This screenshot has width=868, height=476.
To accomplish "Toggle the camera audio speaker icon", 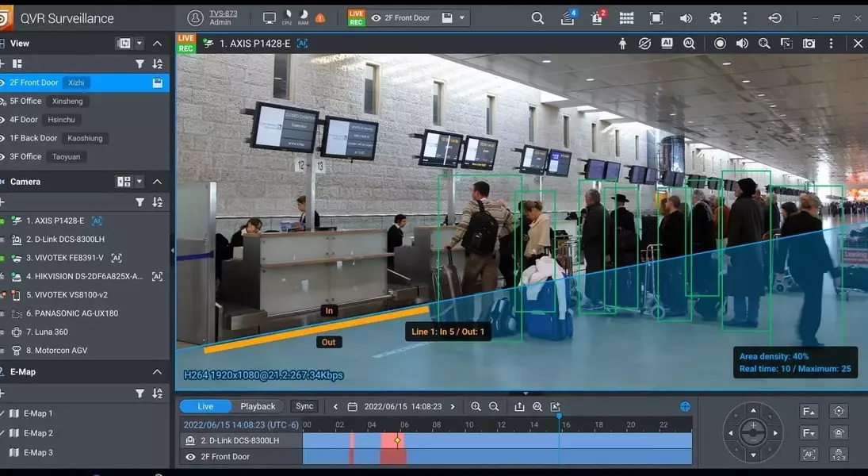I will [x=742, y=44].
